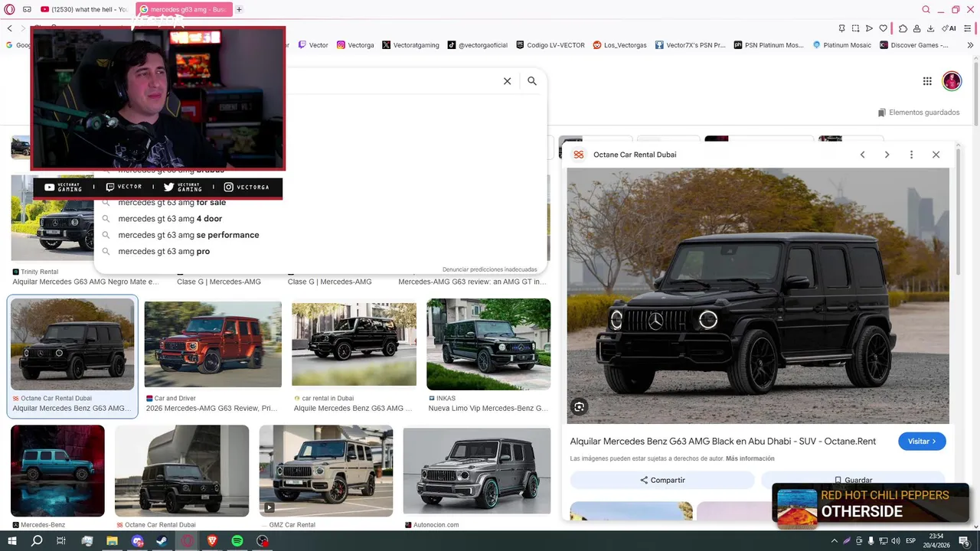Select the INKAS Limo Vip Mercedes thumbnail
Viewport: 980px width, 551px height.
[488, 344]
